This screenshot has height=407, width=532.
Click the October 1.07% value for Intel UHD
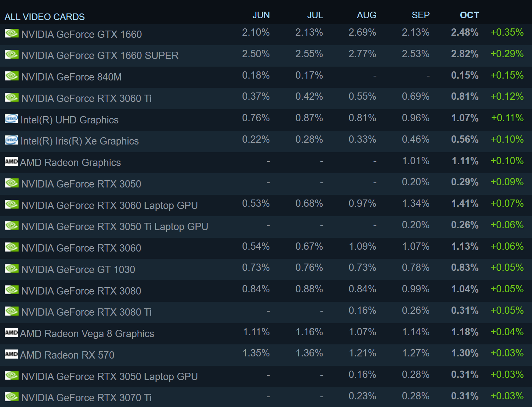coord(465,118)
